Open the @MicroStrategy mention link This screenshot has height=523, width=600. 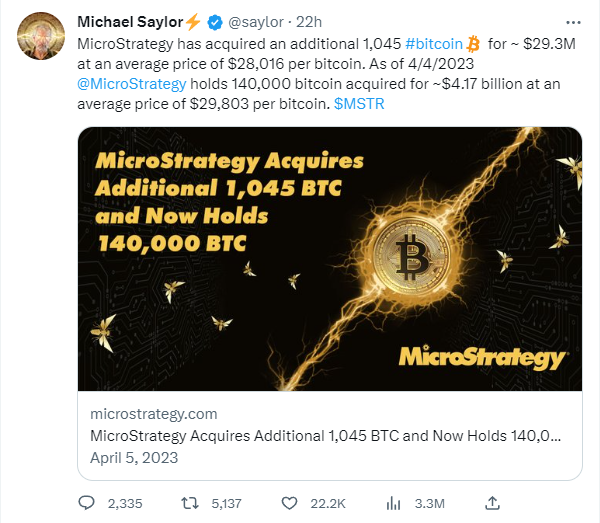132,84
